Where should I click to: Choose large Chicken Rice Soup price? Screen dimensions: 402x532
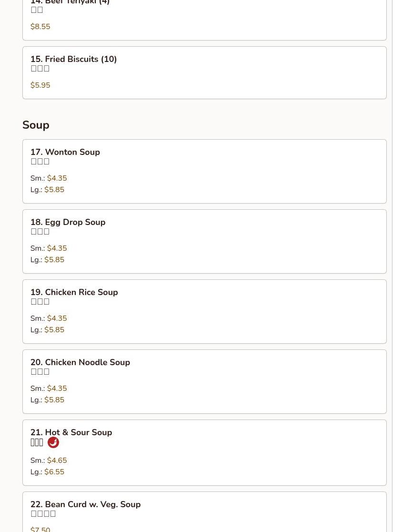[x=54, y=330]
